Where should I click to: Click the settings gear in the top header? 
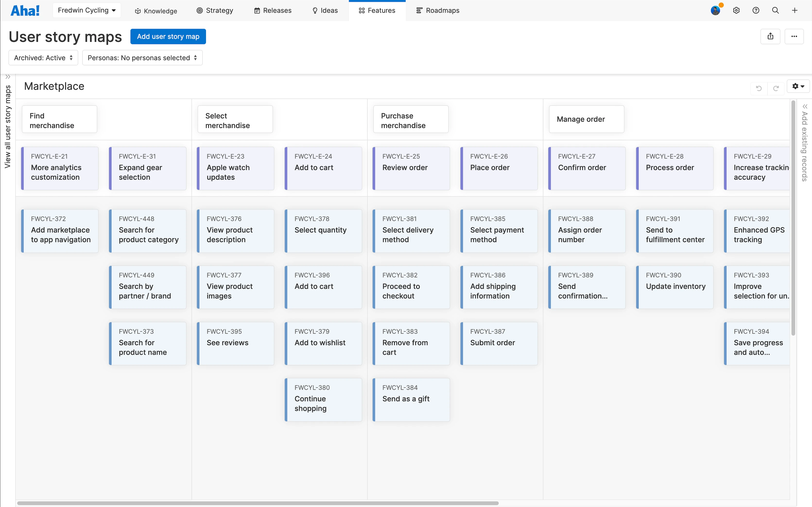(x=736, y=10)
